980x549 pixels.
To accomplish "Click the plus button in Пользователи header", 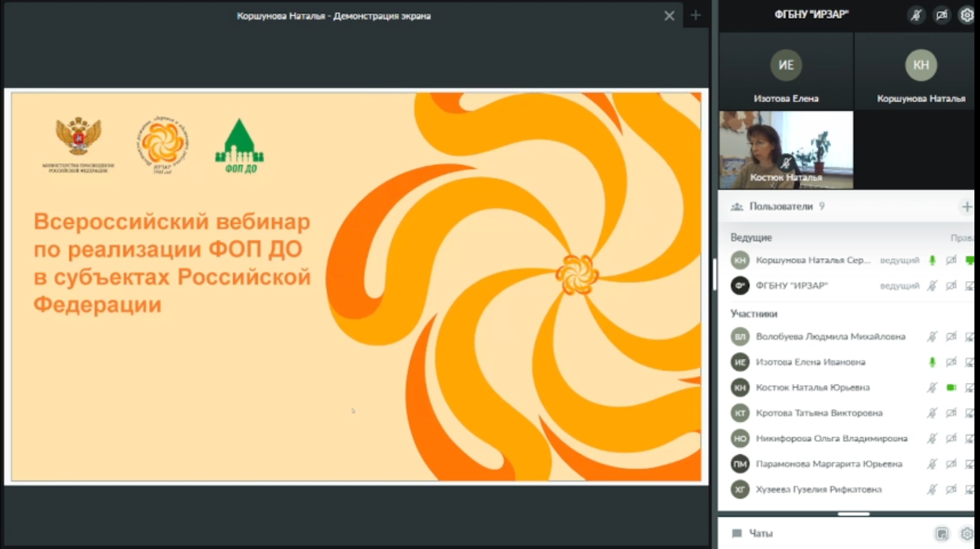I will click(966, 207).
